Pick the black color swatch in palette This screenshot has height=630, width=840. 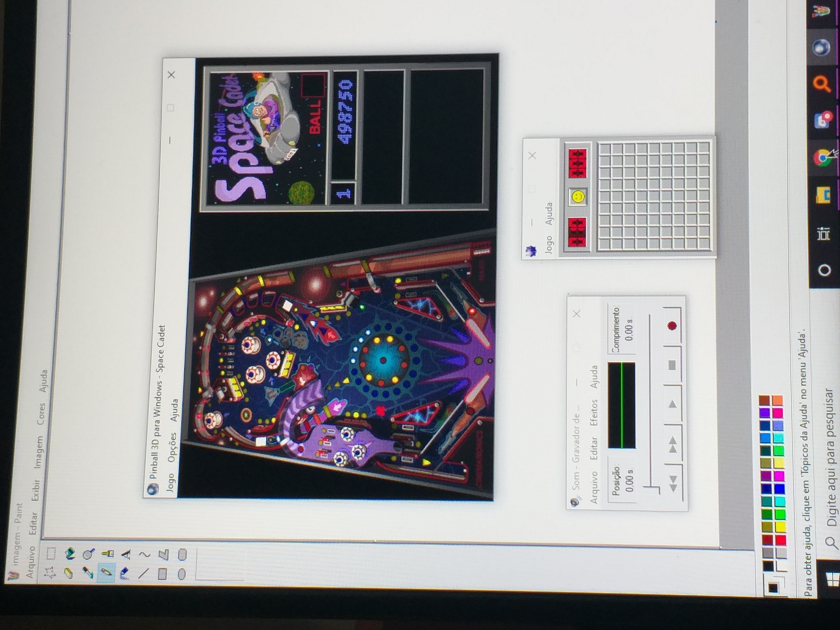[x=768, y=566]
